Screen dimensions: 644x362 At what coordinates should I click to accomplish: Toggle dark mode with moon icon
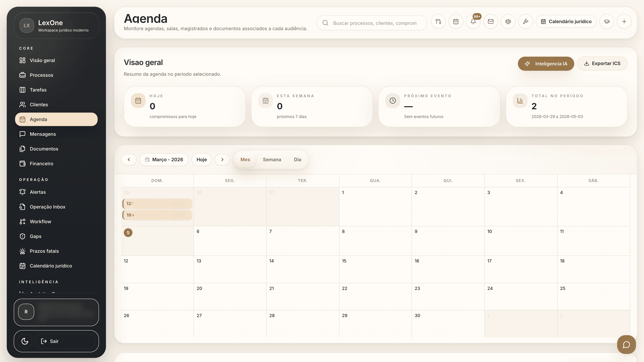[25, 341]
